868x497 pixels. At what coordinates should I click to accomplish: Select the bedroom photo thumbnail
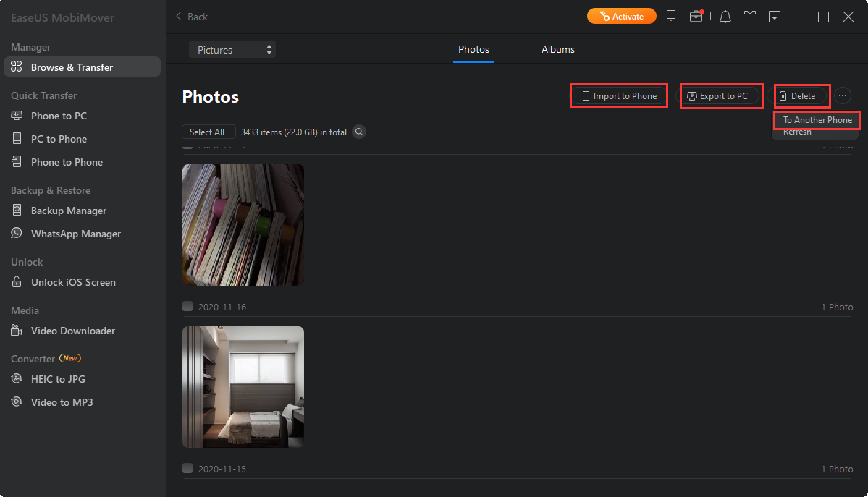[x=243, y=387]
